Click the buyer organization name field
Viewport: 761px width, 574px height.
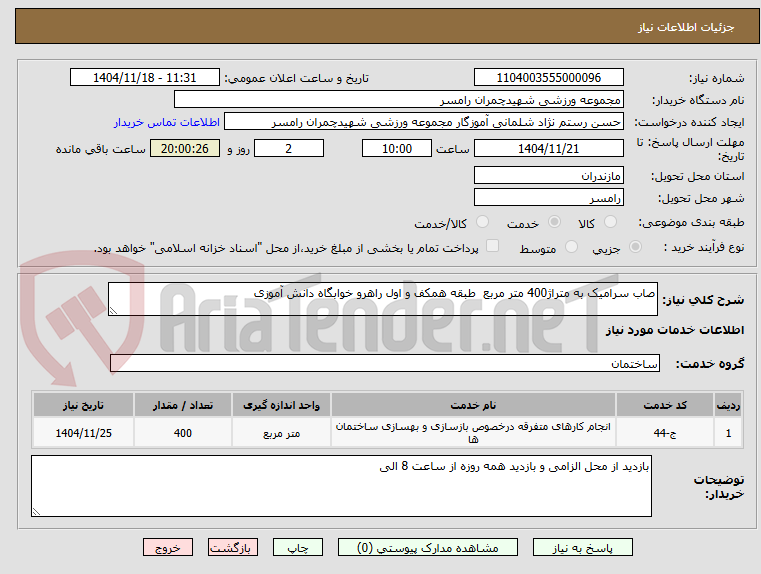point(398,99)
